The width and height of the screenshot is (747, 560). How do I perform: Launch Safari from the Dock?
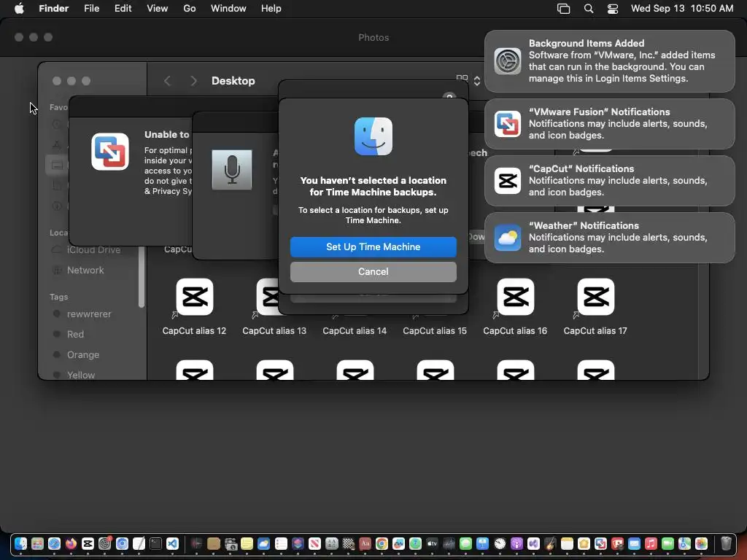[54, 544]
